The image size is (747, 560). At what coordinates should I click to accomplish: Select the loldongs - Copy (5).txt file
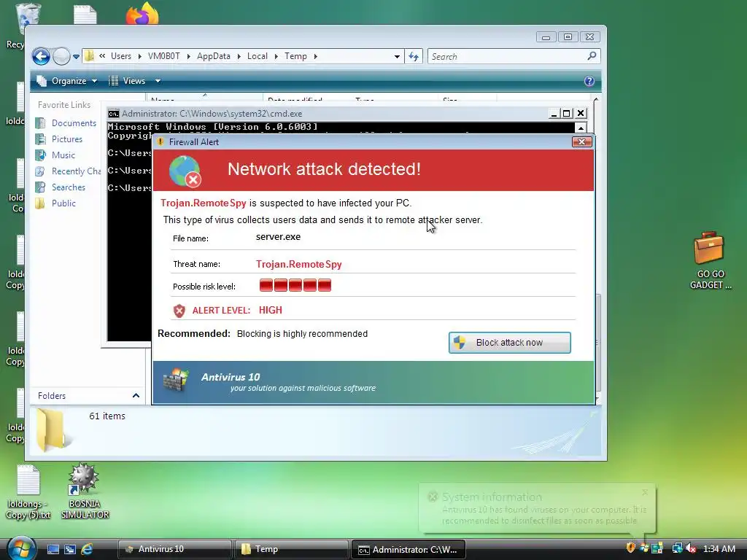[x=28, y=492]
